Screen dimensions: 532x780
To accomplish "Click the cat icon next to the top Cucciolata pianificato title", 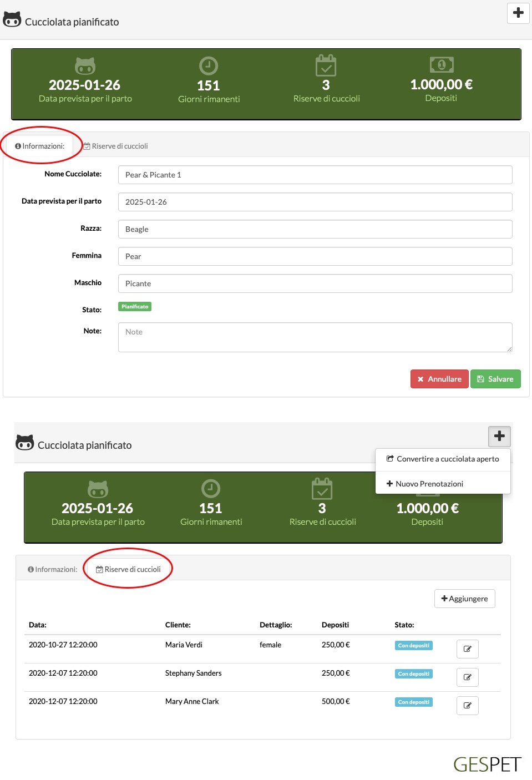I will tap(12, 19).
